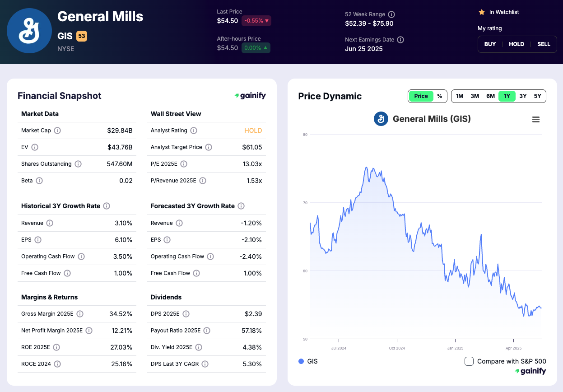Toggle the GIS series legend item
This screenshot has height=392, width=563.
coord(308,361)
